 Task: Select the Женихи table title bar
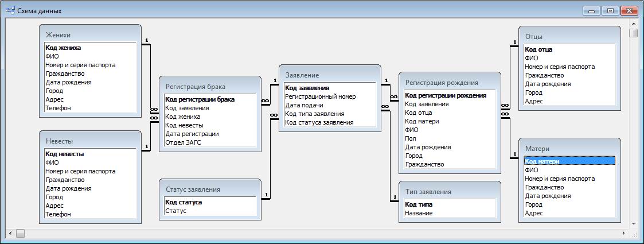tap(89, 35)
